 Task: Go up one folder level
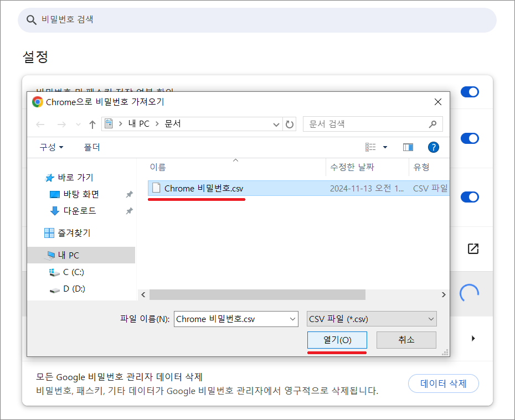(92, 125)
